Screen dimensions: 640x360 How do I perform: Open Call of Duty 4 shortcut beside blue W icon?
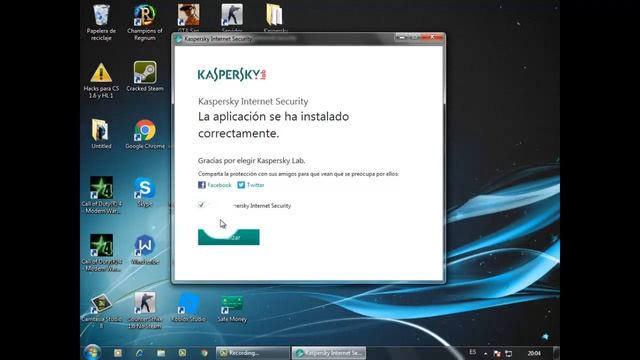tap(101, 253)
